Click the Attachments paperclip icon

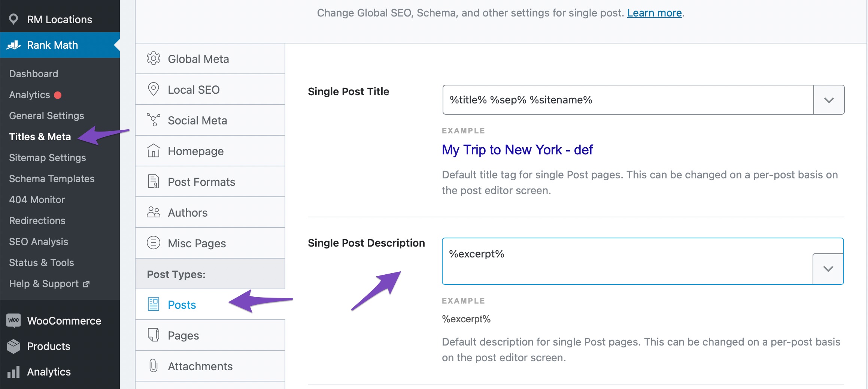(x=154, y=366)
